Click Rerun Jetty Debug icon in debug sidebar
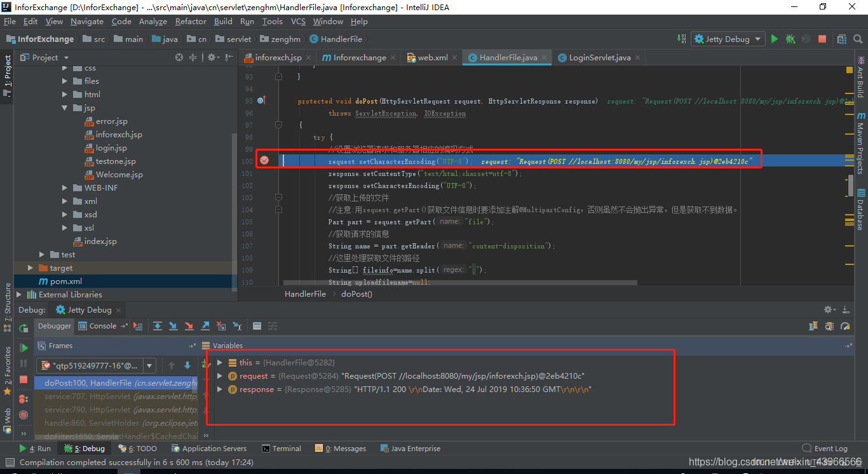Screen dimensions: 868x474 [x=24, y=328]
